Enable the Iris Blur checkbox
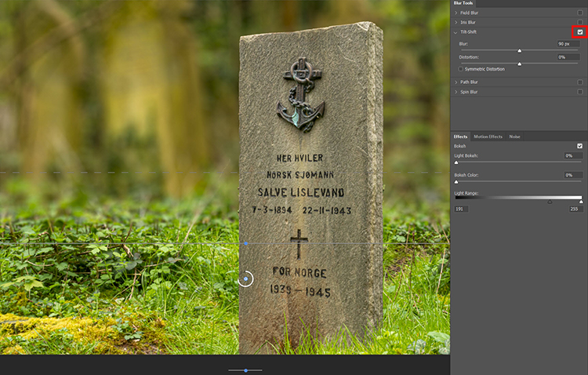The width and height of the screenshot is (588, 375). tap(579, 23)
